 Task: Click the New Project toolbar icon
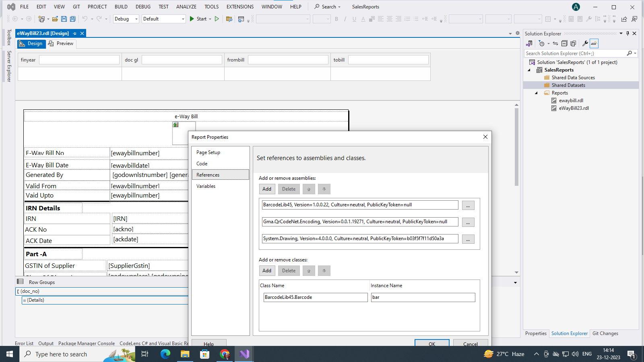point(41,19)
